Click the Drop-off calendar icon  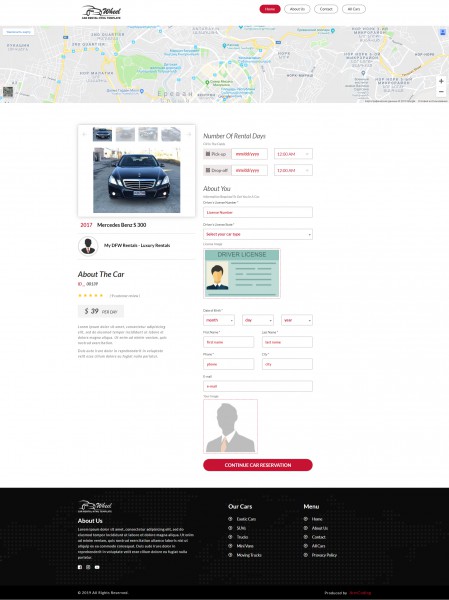[x=208, y=170]
